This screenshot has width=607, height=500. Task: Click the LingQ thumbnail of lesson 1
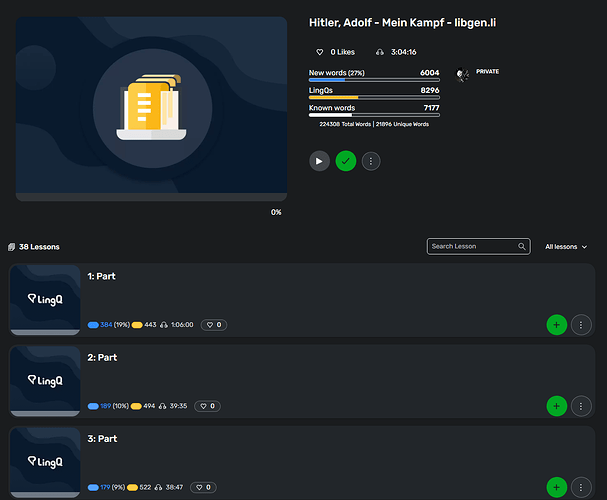pos(45,300)
